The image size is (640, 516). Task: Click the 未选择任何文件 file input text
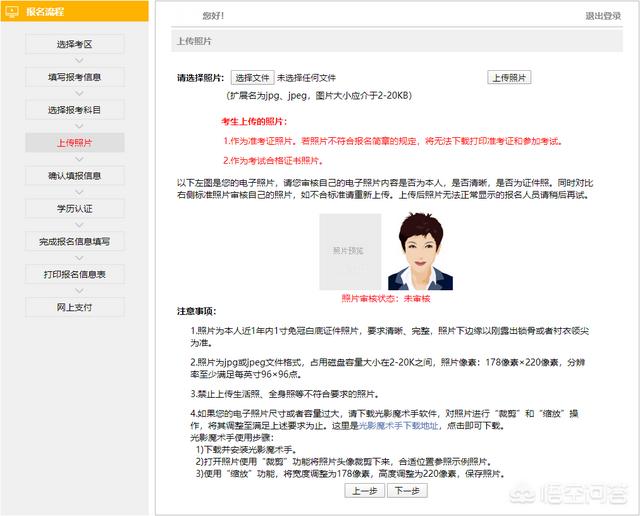coord(307,78)
